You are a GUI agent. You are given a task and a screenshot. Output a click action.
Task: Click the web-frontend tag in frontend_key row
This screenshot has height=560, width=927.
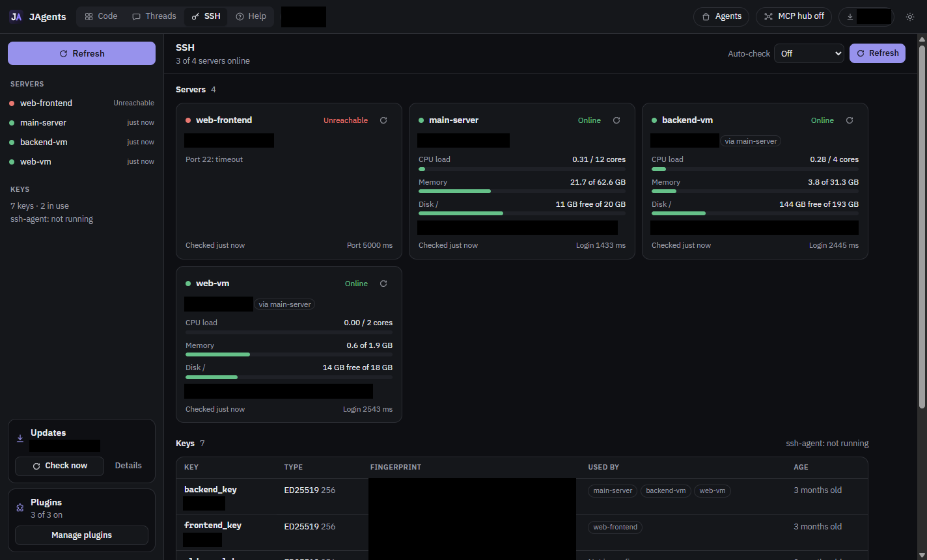tap(615, 527)
